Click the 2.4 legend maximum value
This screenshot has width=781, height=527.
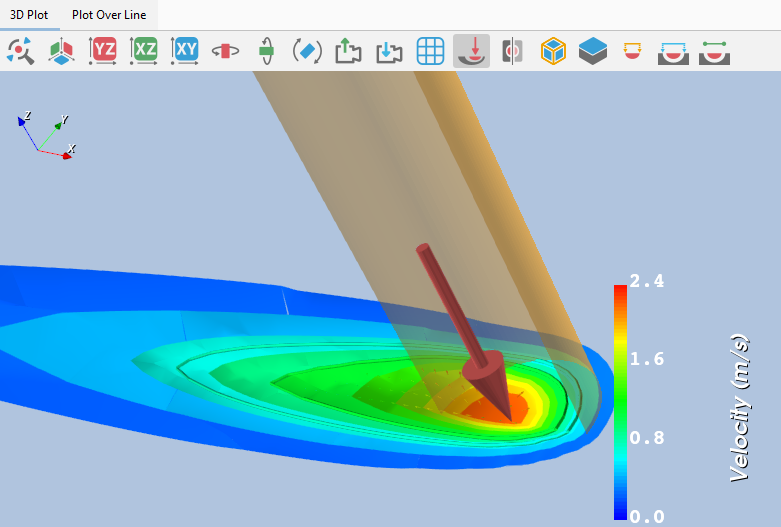pos(647,281)
